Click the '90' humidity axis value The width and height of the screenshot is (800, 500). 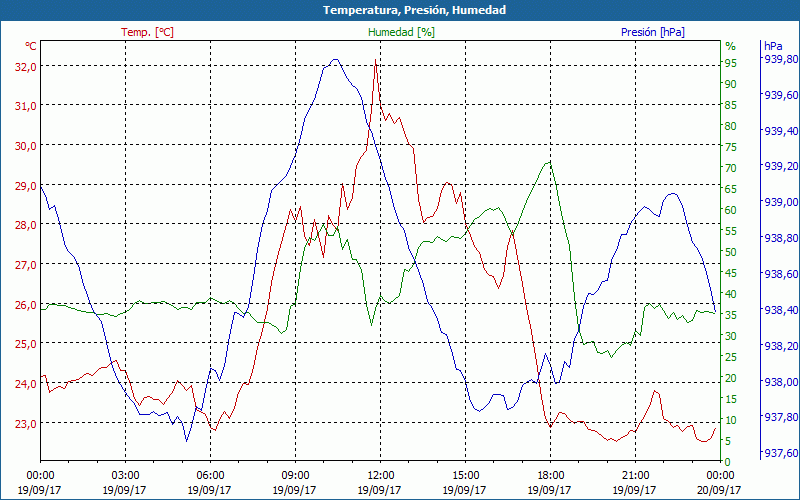point(731,84)
